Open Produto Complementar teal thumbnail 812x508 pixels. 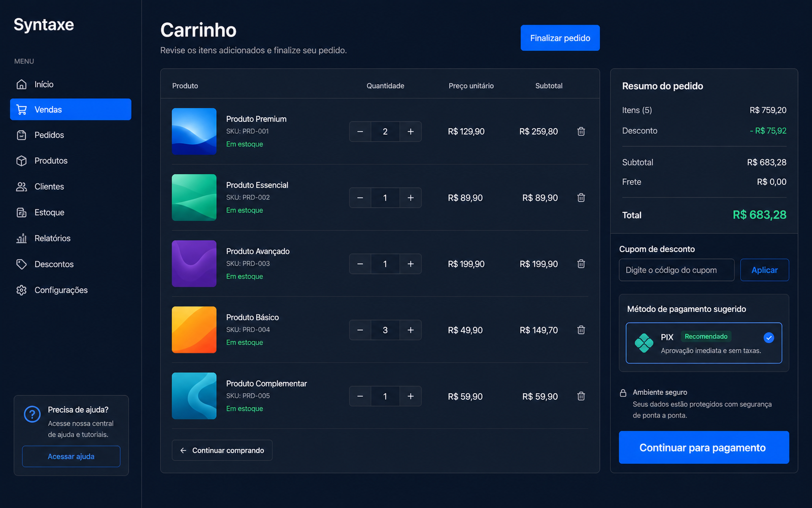(194, 396)
